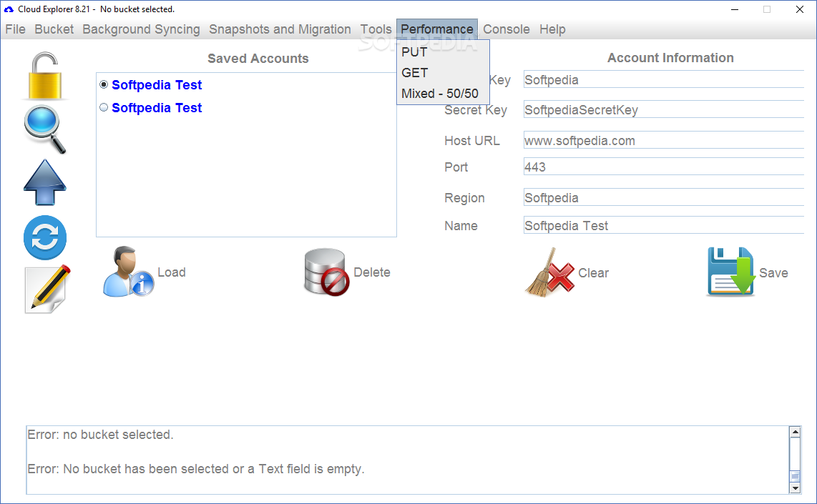Click the Name field showing Softpedia Test
817x504 pixels.
(664, 225)
